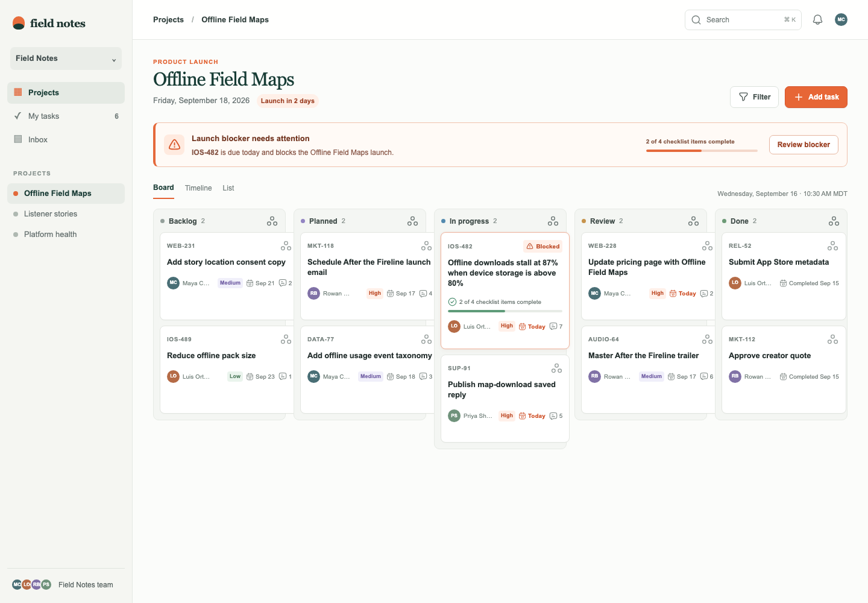Expand the Field Notes workspace dropdown
Viewport: 868px width, 603px height.
[x=66, y=58]
